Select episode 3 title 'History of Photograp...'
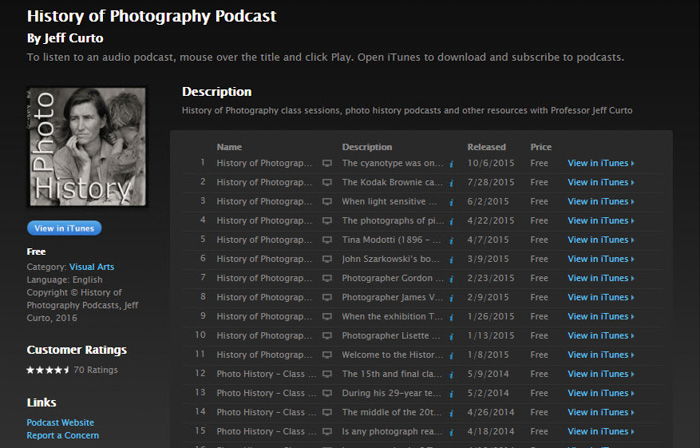The height and width of the screenshot is (448, 700). (x=264, y=202)
